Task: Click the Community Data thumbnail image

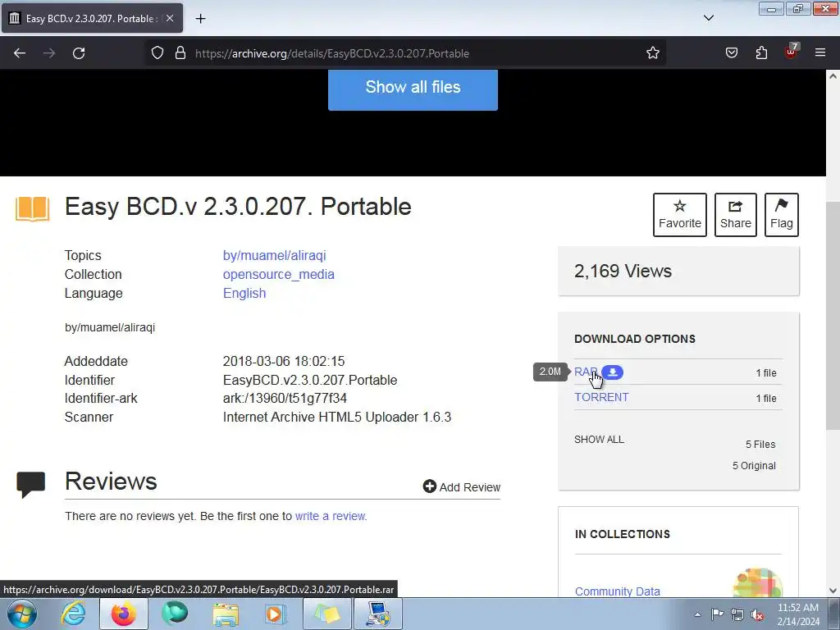Action: click(x=757, y=583)
